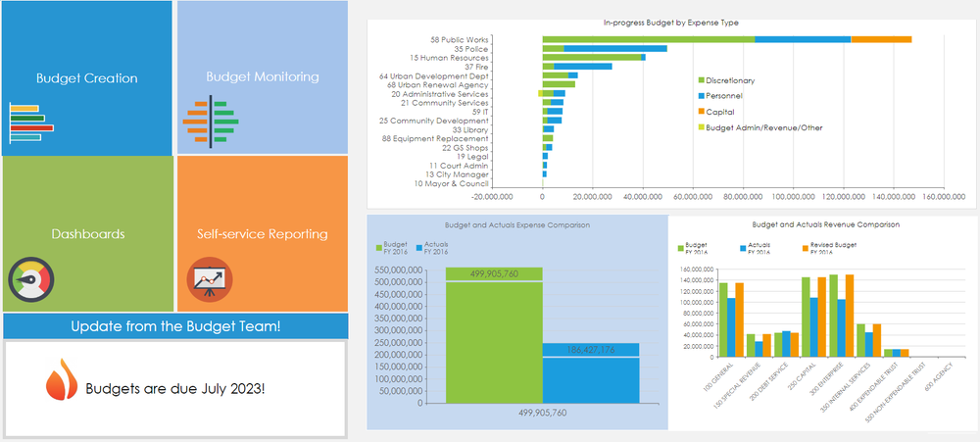Screen dimensions: 980x442
Task: Open the Self-service Reporting tile
Action: tap(263, 234)
